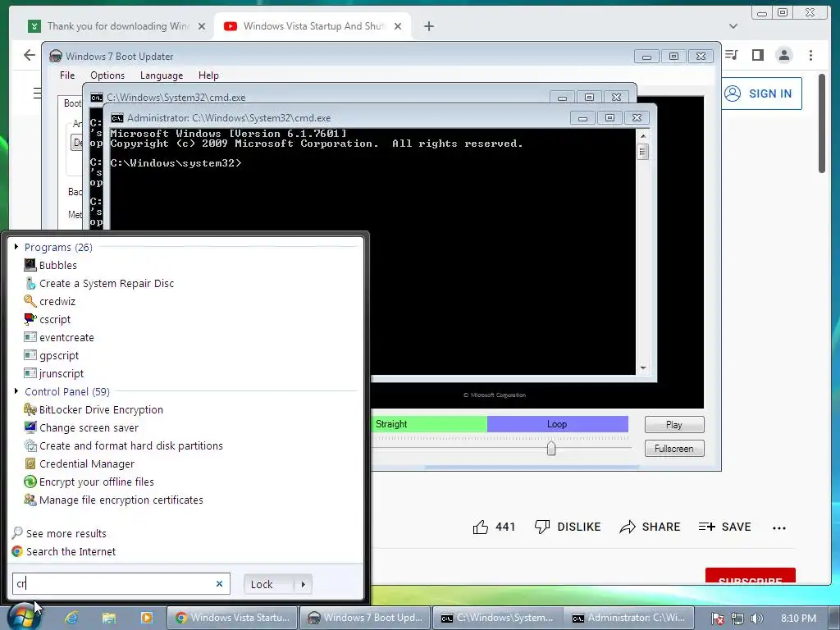
Task: Click Play button in Boot Updater
Action: (674, 425)
